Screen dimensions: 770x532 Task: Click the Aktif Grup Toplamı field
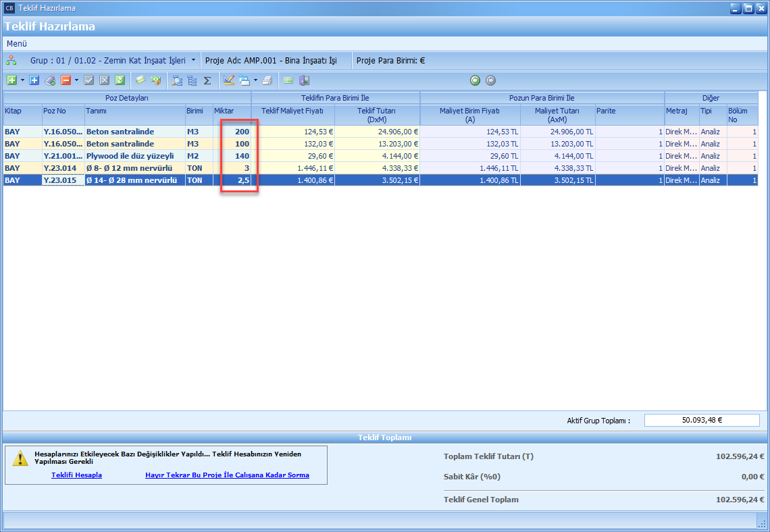702,420
